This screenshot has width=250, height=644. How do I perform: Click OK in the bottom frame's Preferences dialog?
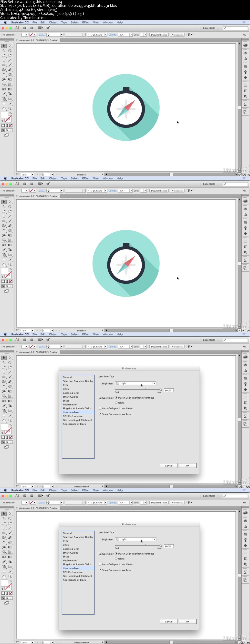tap(188, 621)
